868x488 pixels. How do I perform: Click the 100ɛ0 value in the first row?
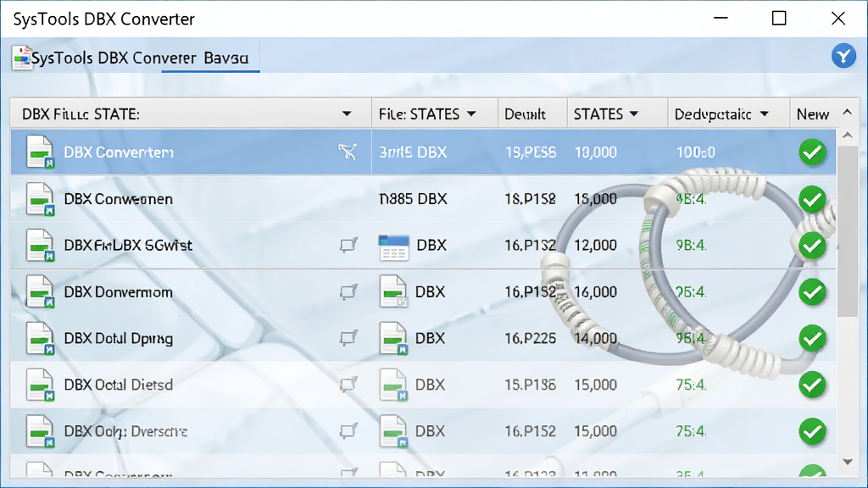point(696,152)
